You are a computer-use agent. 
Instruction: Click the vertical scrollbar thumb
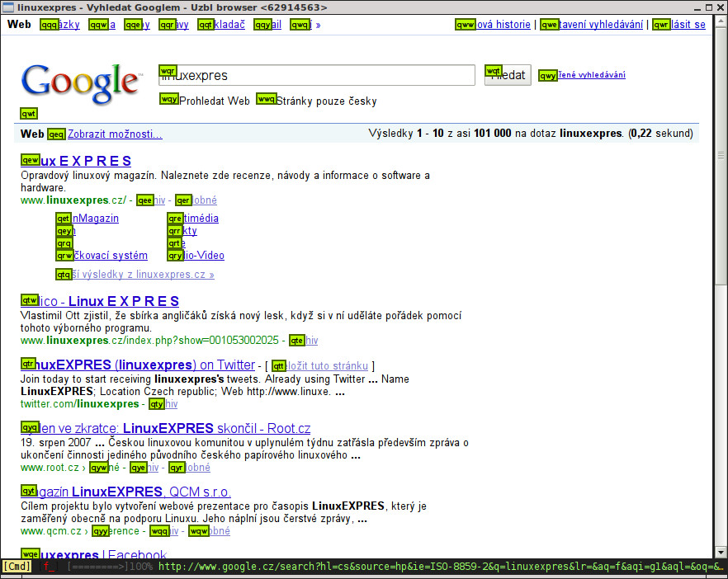[720, 155]
